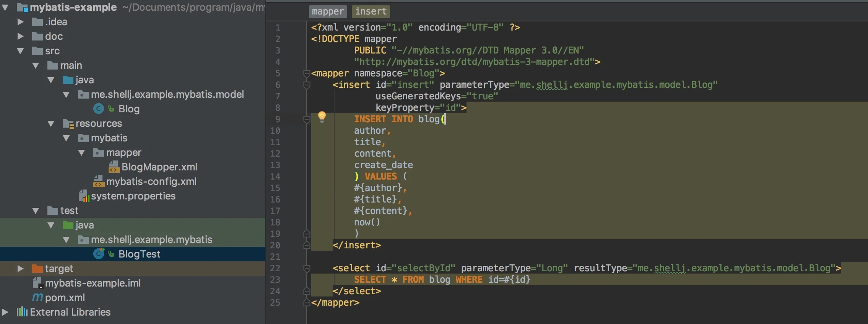This screenshot has width=868, height=324.
Task: Click the mybatis-example project module icon
Action: 23,7
